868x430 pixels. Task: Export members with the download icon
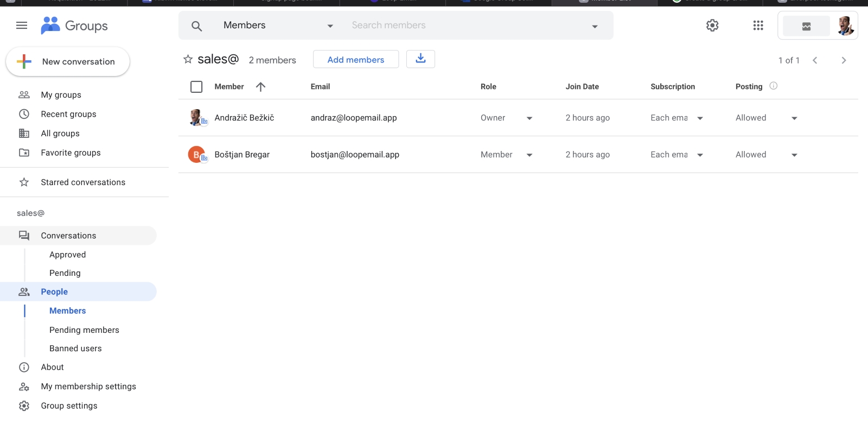[x=420, y=59]
